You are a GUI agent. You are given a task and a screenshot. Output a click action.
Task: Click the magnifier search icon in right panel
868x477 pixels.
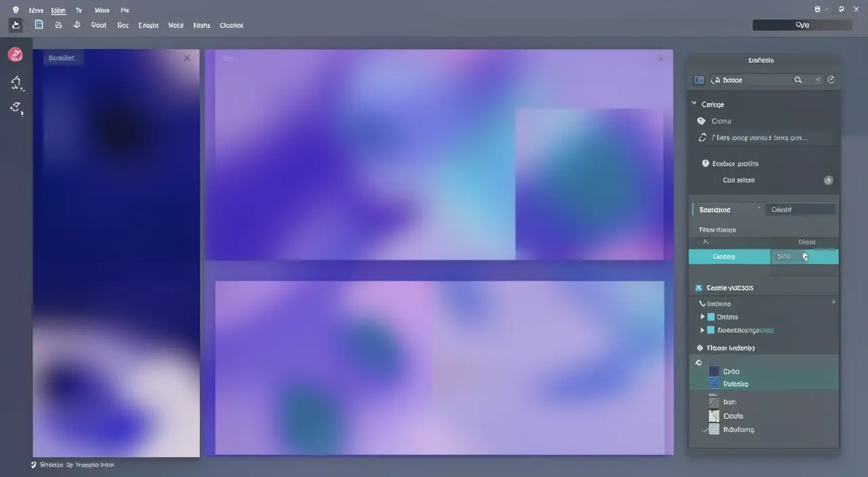[798, 80]
